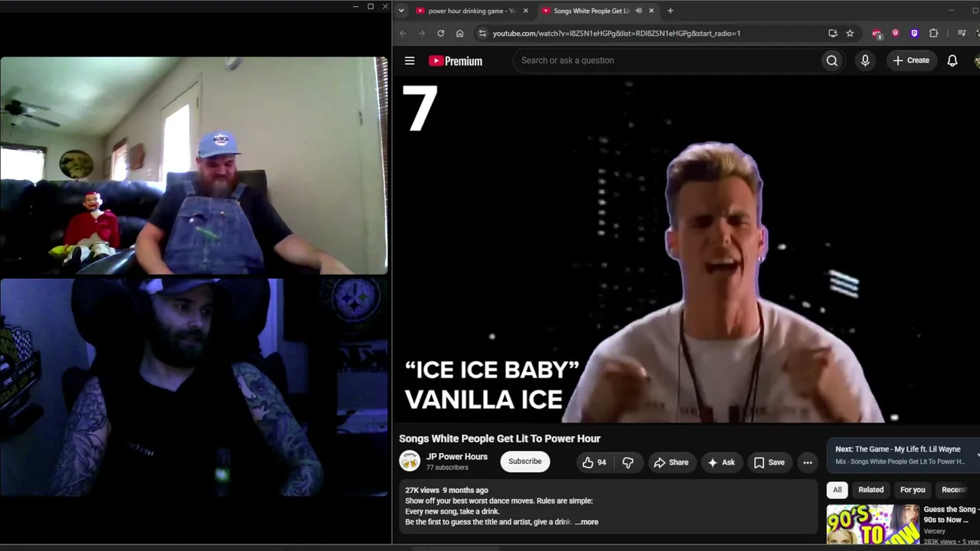980x551 pixels.
Task: Expand the video description with '...more'
Action: (x=586, y=522)
